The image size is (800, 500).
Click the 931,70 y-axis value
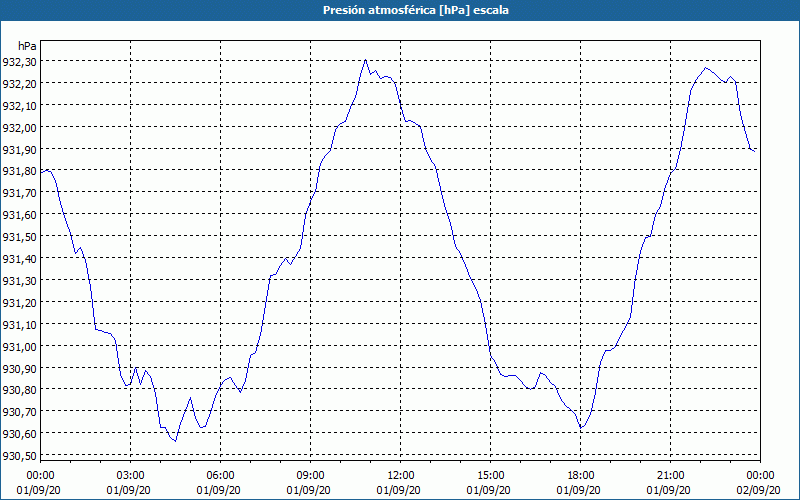click(x=20, y=193)
